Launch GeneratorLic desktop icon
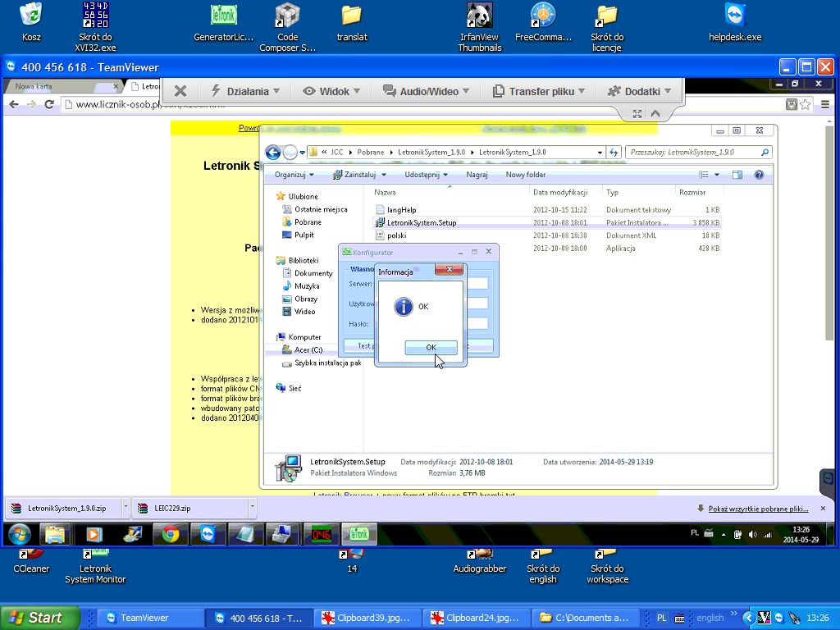 pyautogui.click(x=223, y=22)
